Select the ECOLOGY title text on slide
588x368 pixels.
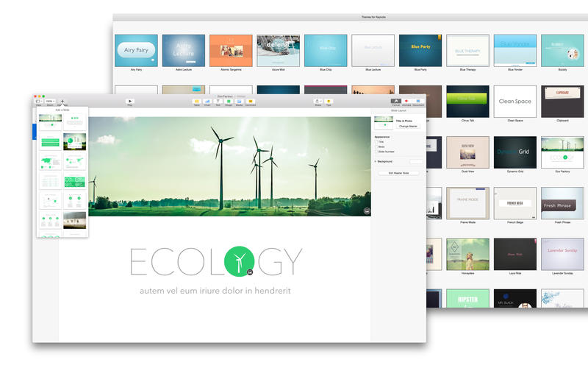click(216, 261)
